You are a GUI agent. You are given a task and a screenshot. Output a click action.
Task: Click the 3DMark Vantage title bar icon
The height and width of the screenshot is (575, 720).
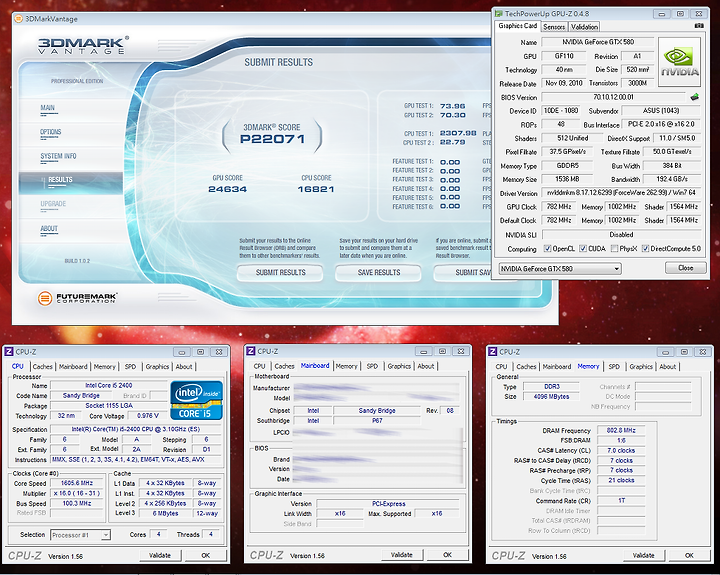click(x=18, y=19)
